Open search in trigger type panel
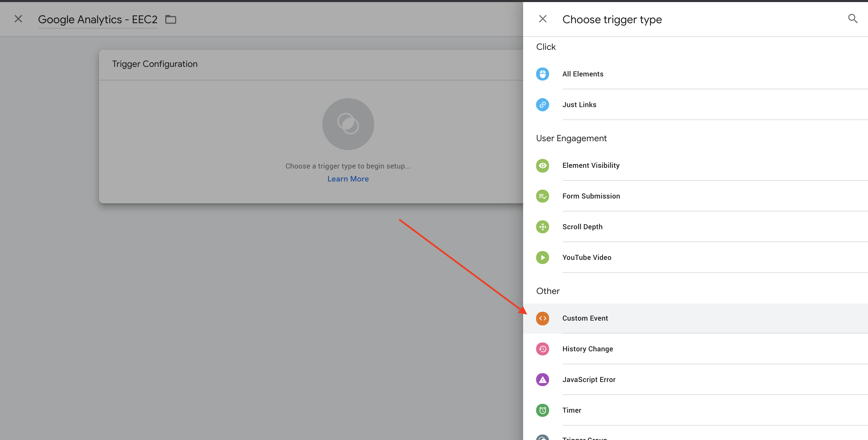 (x=853, y=19)
